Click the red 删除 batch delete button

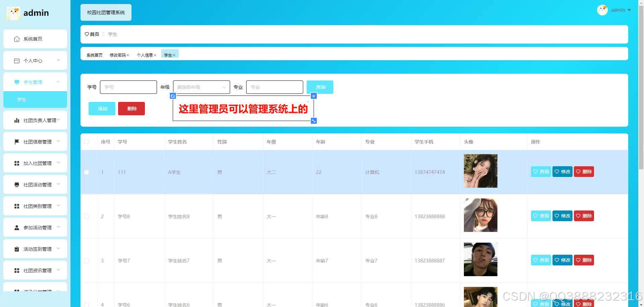pyautogui.click(x=131, y=109)
